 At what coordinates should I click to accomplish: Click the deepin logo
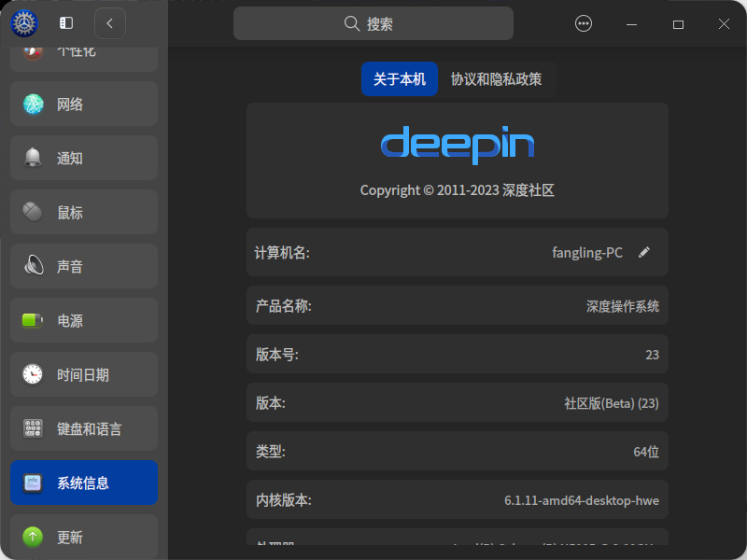coord(458,145)
